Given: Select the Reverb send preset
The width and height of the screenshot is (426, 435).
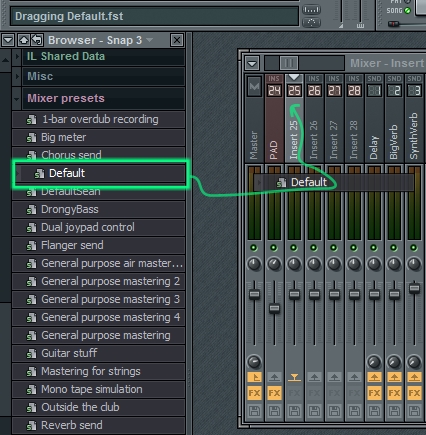Looking at the screenshot, I should [98, 425].
